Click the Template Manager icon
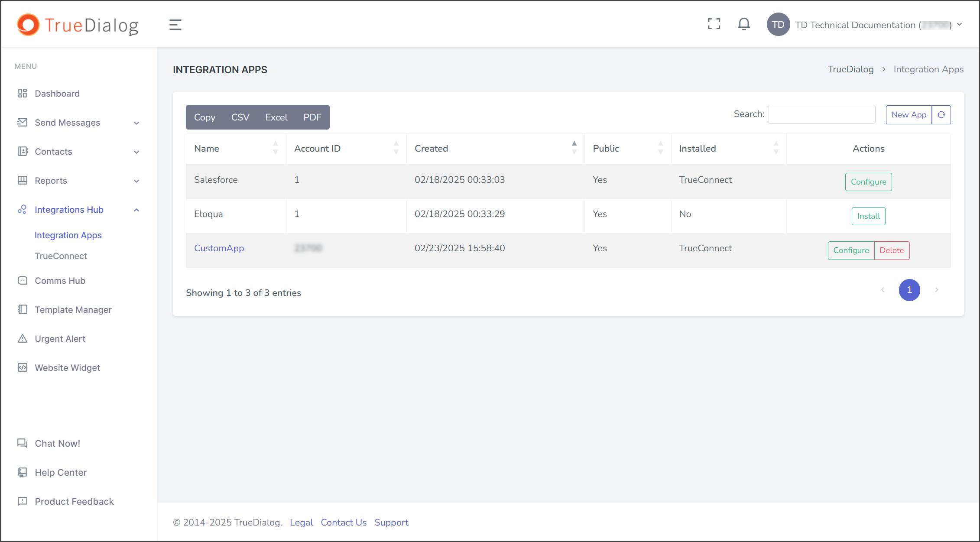 23,309
